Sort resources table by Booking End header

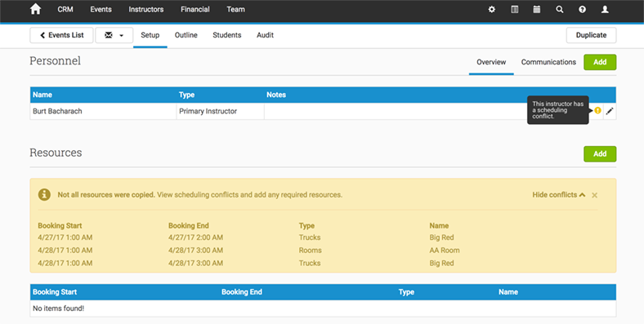click(242, 292)
